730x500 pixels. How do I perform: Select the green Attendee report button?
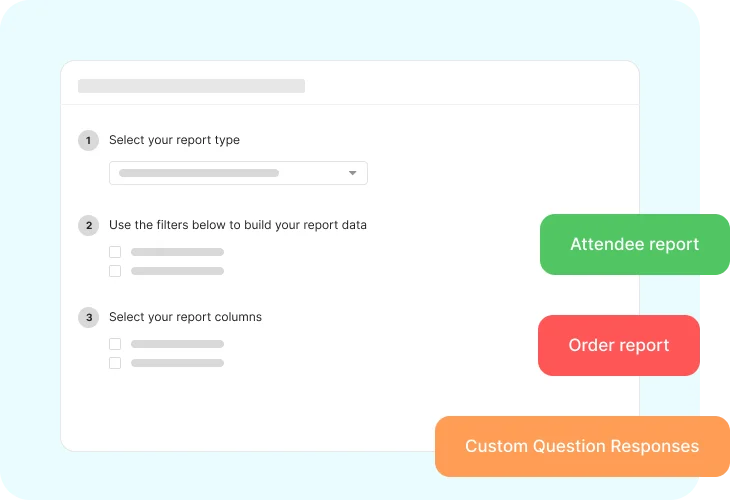point(635,244)
